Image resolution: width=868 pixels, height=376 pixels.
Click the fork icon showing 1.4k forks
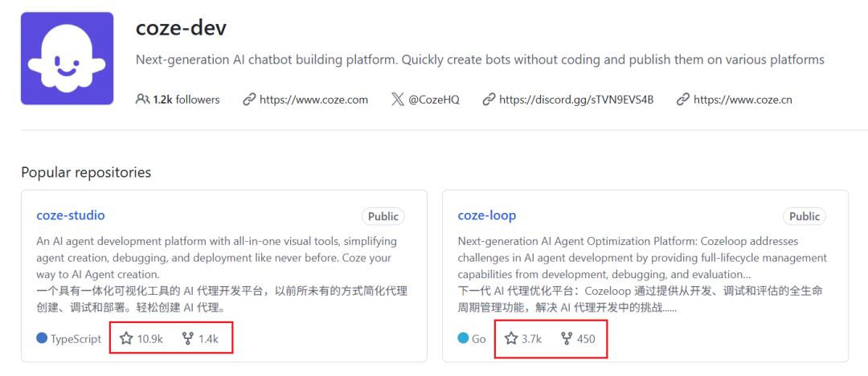[x=187, y=338]
